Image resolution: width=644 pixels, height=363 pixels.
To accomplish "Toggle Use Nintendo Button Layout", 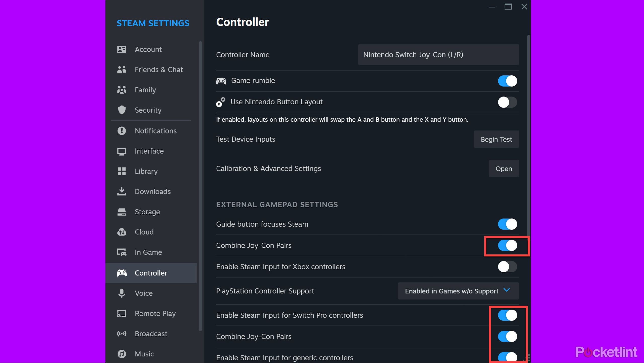I will (x=506, y=102).
